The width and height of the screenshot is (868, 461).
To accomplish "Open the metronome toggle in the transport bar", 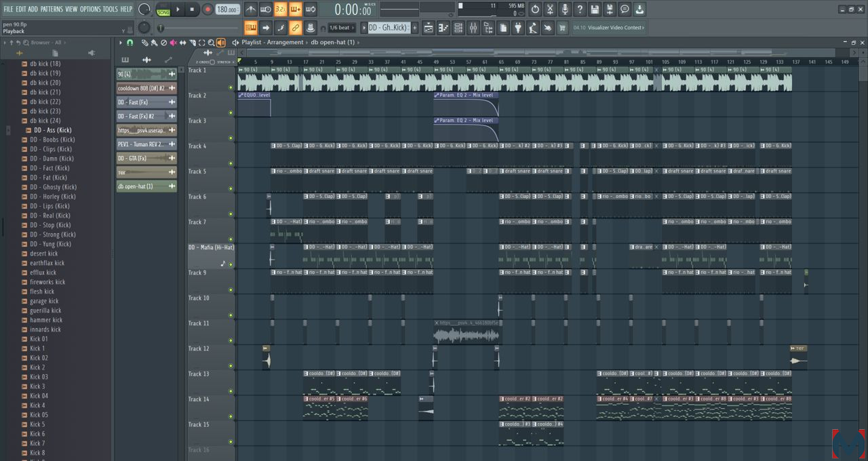I will coord(251,9).
